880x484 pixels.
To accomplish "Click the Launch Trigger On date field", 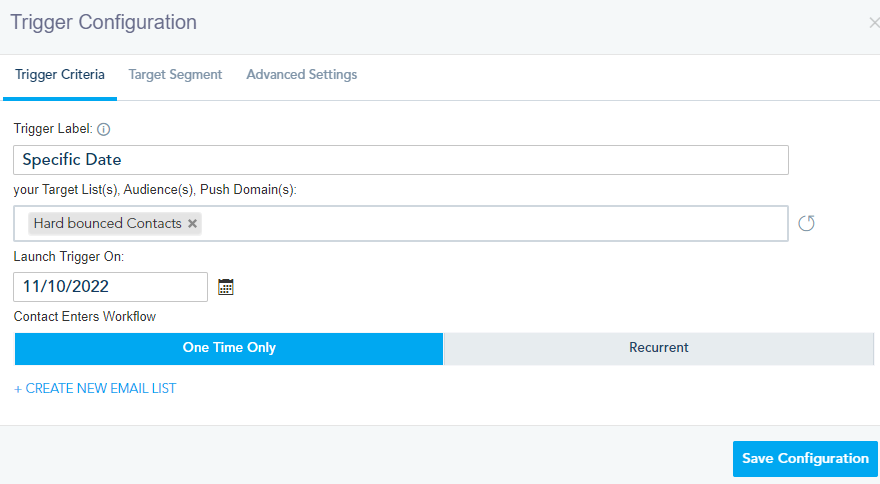I will pos(110,287).
